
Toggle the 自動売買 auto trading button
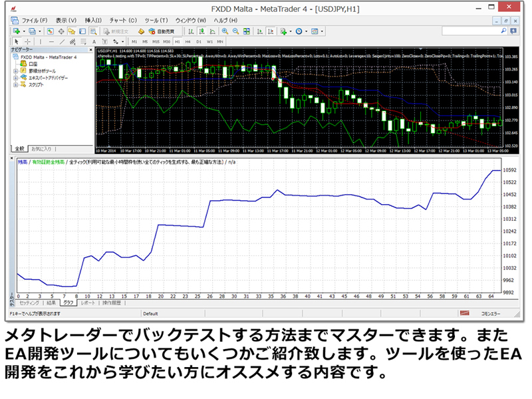(x=162, y=31)
